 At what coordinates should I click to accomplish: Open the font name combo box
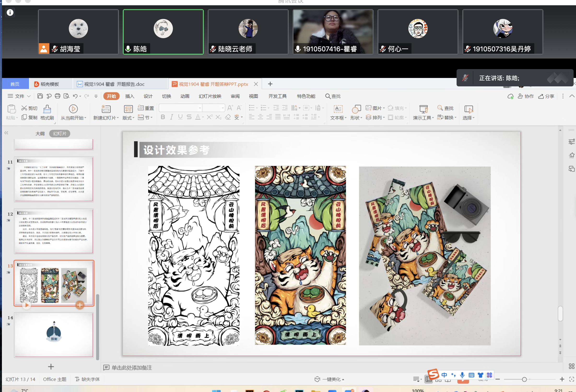(x=180, y=108)
